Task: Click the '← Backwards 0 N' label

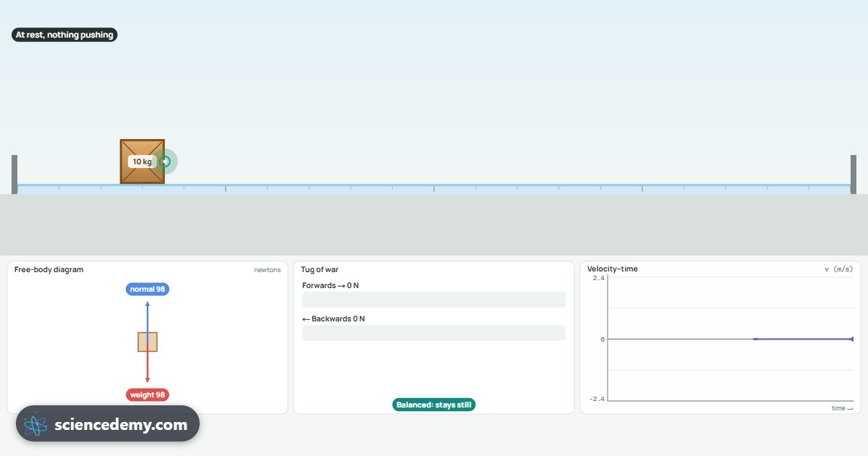Action: [x=333, y=319]
